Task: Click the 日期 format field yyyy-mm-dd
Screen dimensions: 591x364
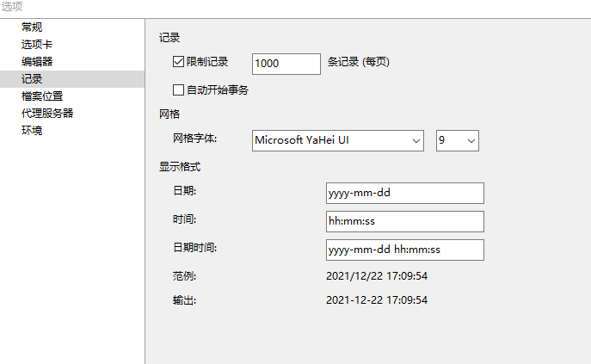Action: tap(405, 193)
